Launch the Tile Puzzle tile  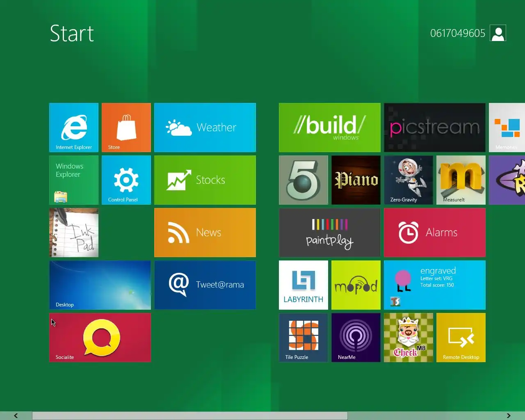[304, 338]
